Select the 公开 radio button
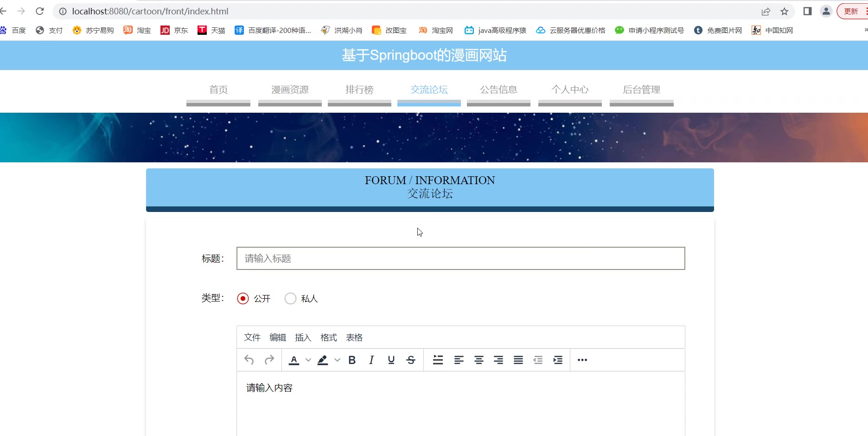This screenshot has width=868, height=436. click(243, 298)
